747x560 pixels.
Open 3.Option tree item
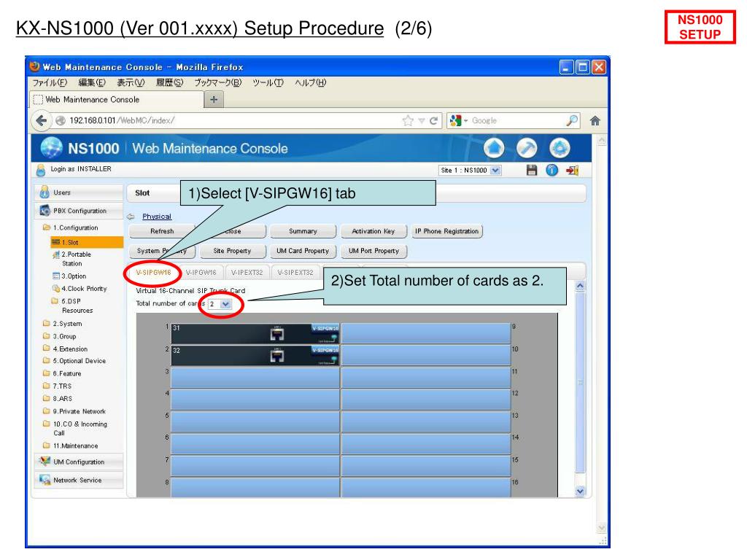(x=69, y=276)
